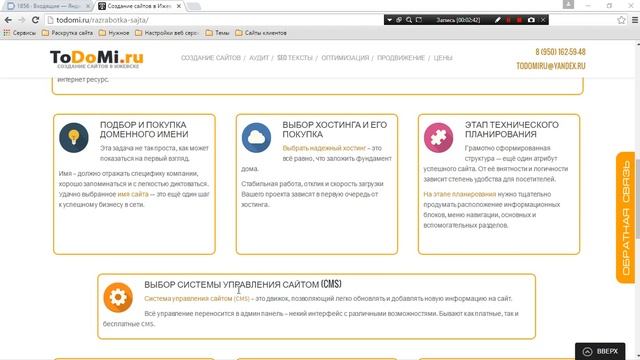Click the ToDoMi.ru site logo
Image resolution: width=640 pixels, height=360 pixels.
[x=97, y=59]
